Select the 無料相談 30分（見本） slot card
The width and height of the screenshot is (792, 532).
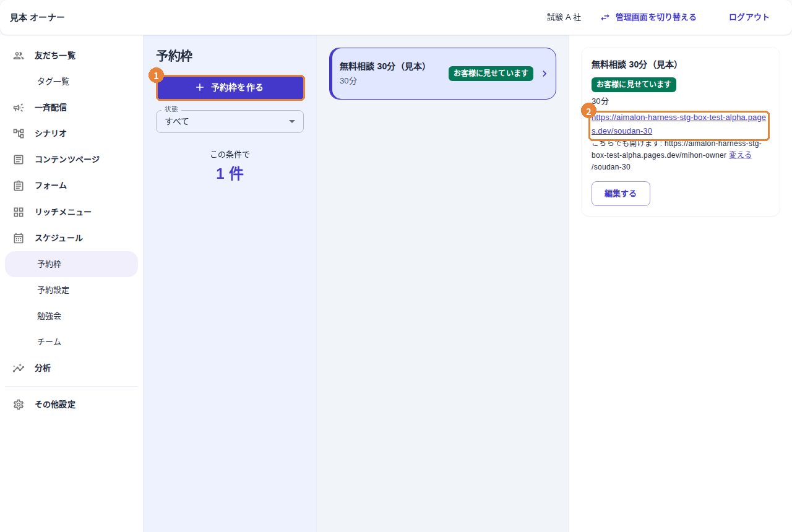point(443,74)
